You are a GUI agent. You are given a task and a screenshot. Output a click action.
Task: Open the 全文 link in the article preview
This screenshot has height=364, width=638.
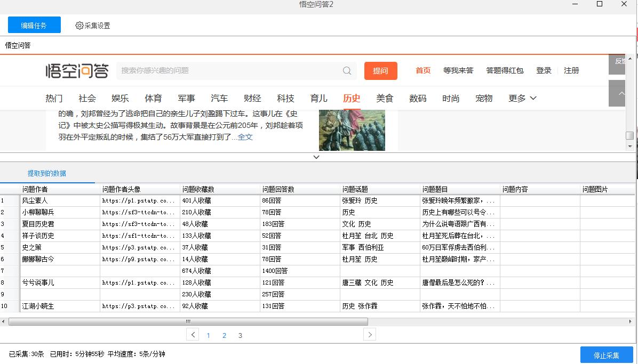(245, 137)
